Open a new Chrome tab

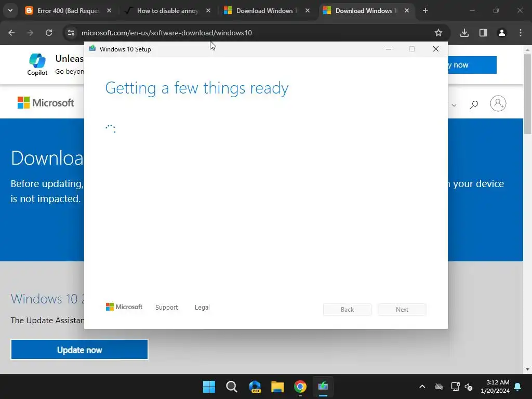(x=425, y=10)
